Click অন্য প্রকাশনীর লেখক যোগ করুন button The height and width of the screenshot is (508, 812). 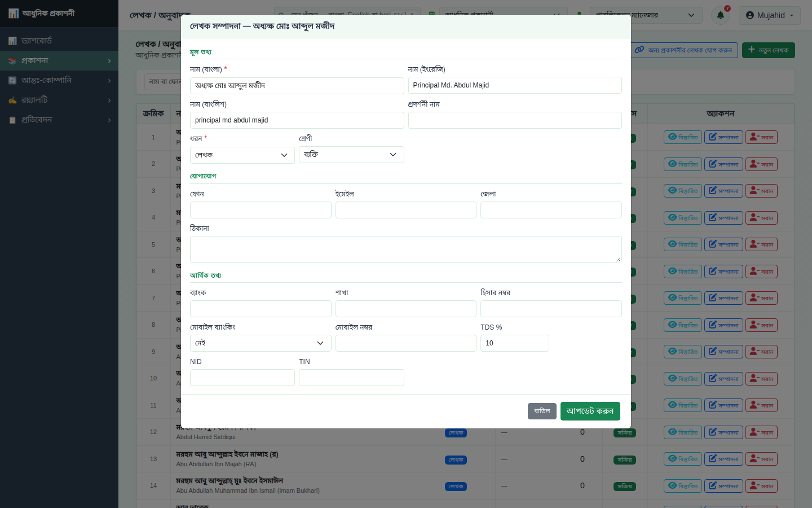[683, 50]
